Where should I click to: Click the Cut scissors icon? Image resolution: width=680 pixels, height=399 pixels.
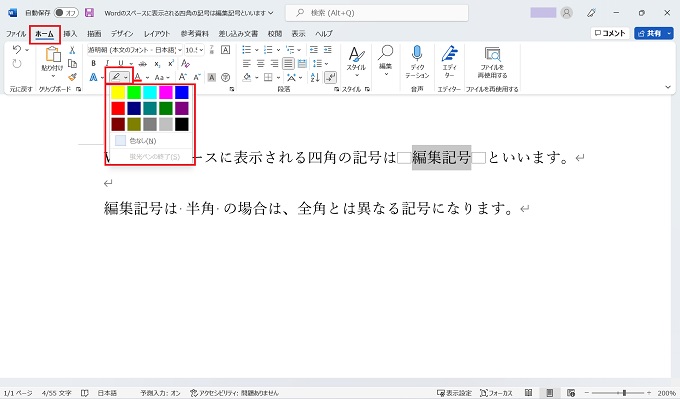72,50
